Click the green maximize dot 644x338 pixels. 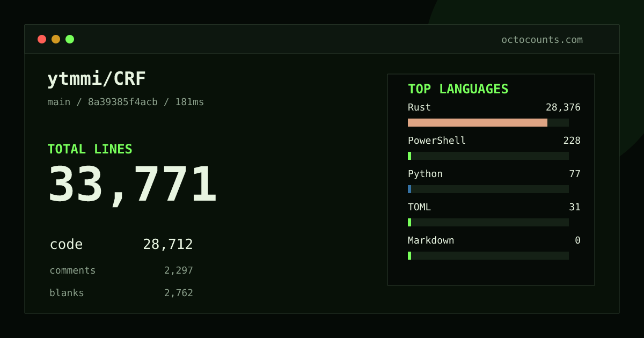pos(70,39)
